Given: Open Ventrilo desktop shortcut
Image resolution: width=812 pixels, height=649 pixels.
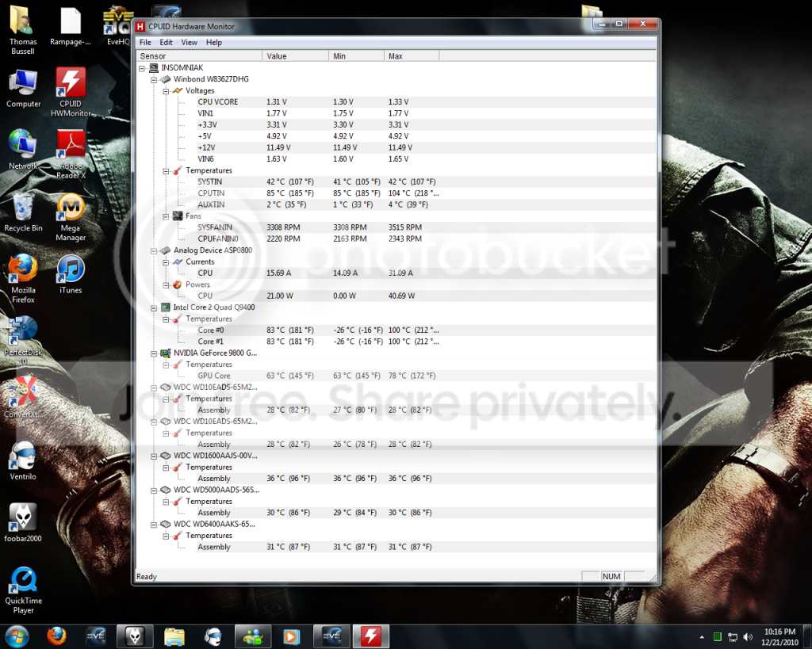Looking at the screenshot, I should pyautogui.click(x=23, y=460).
